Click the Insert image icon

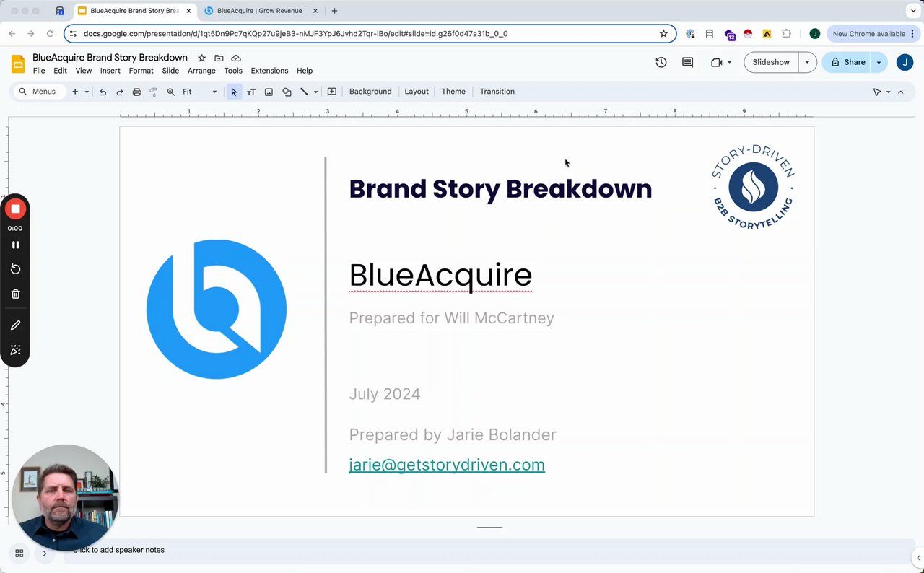[269, 92]
